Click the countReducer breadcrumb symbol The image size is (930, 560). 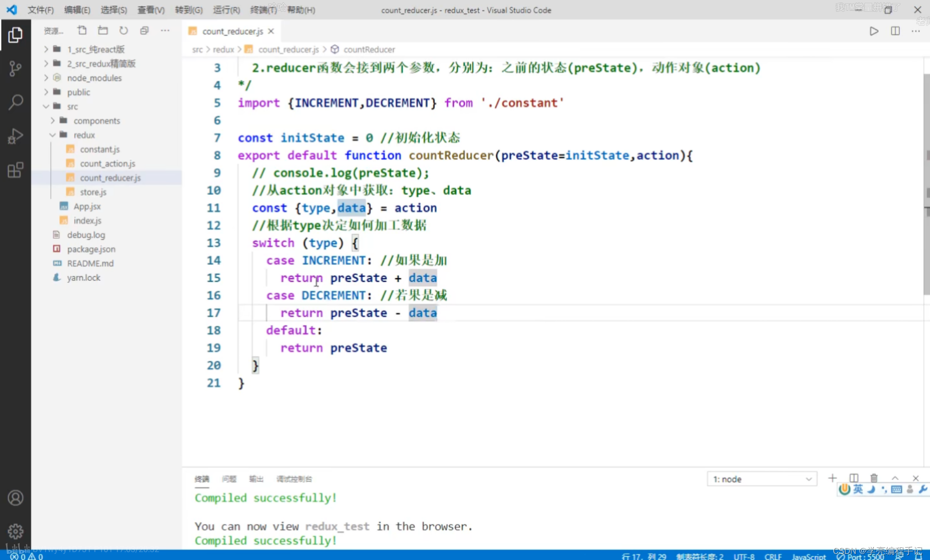pos(369,49)
